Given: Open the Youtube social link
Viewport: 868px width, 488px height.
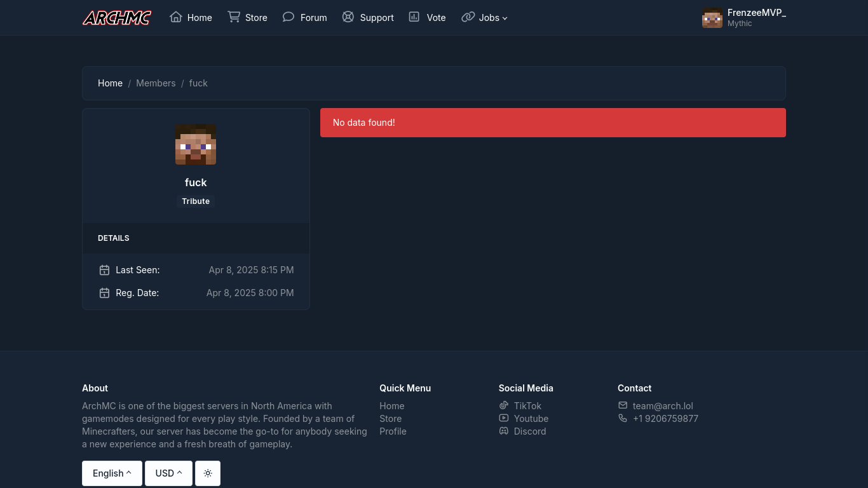Looking at the screenshot, I should (x=524, y=419).
